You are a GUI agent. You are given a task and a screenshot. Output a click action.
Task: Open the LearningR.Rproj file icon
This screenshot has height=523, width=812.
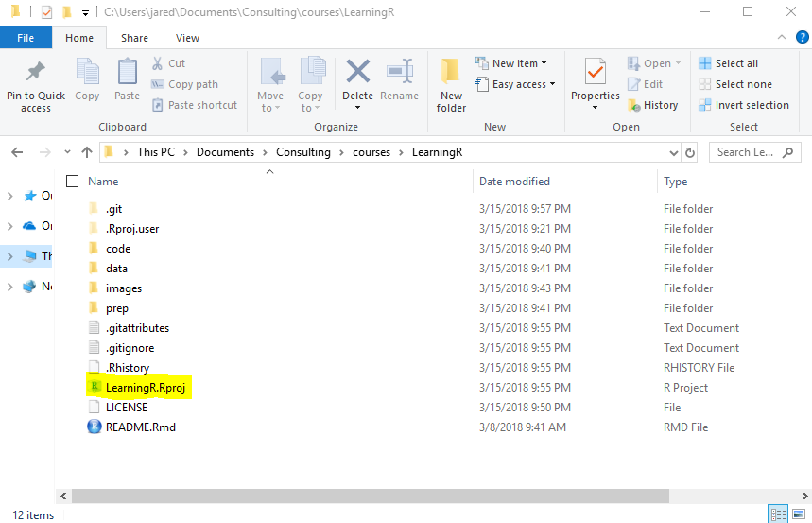coord(95,388)
